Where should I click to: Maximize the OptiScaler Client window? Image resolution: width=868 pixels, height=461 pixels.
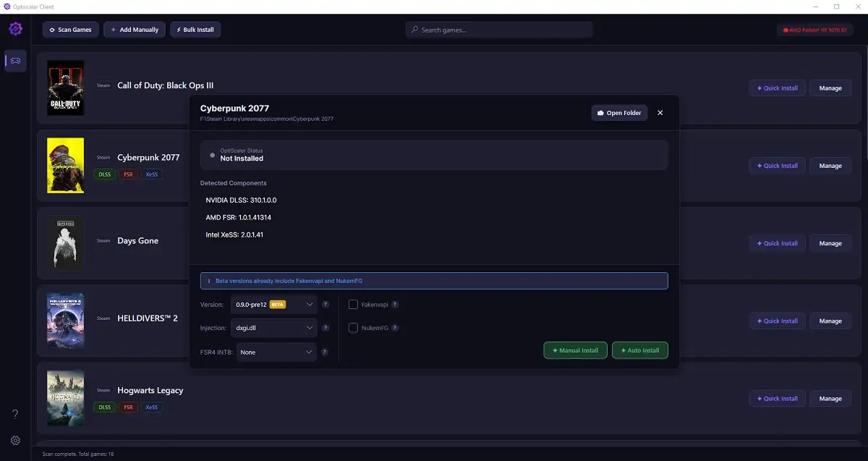[x=837, y=7]
